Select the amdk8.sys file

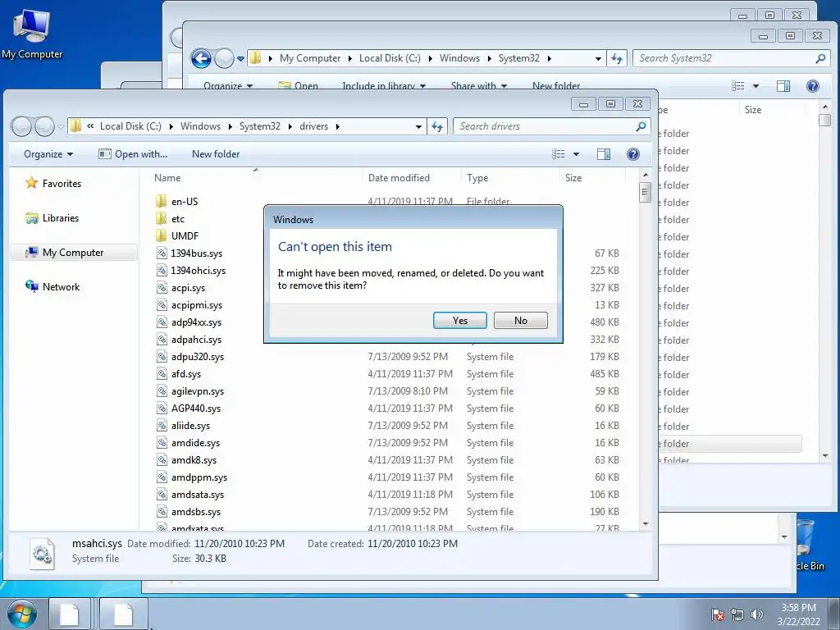[194, 460]
